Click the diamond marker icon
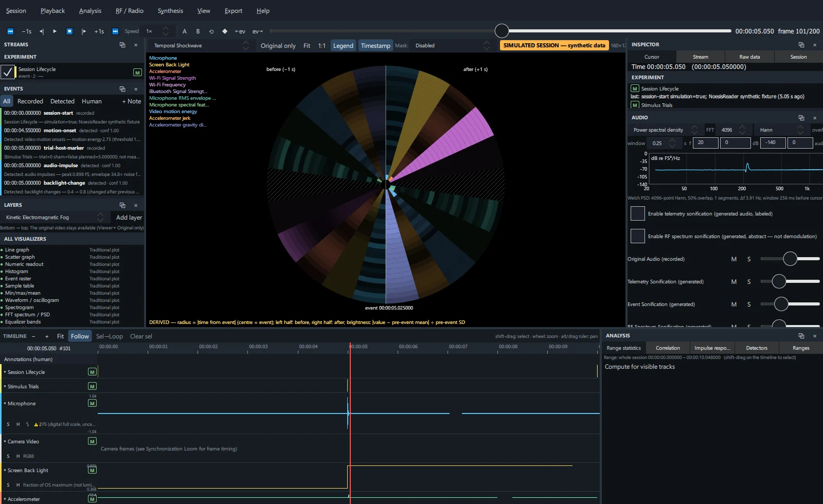This screenshot has width=823, height=504. click(x=225, y=31)
